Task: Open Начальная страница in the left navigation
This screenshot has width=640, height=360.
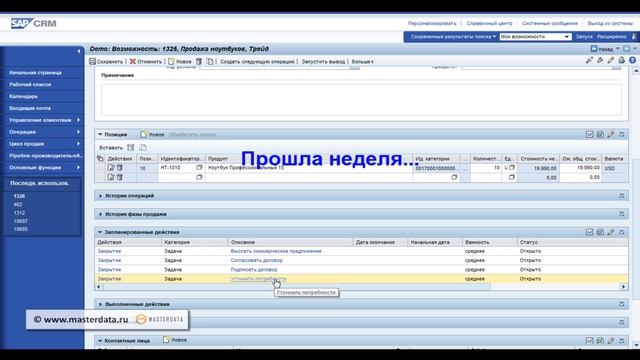Action: 36,73
